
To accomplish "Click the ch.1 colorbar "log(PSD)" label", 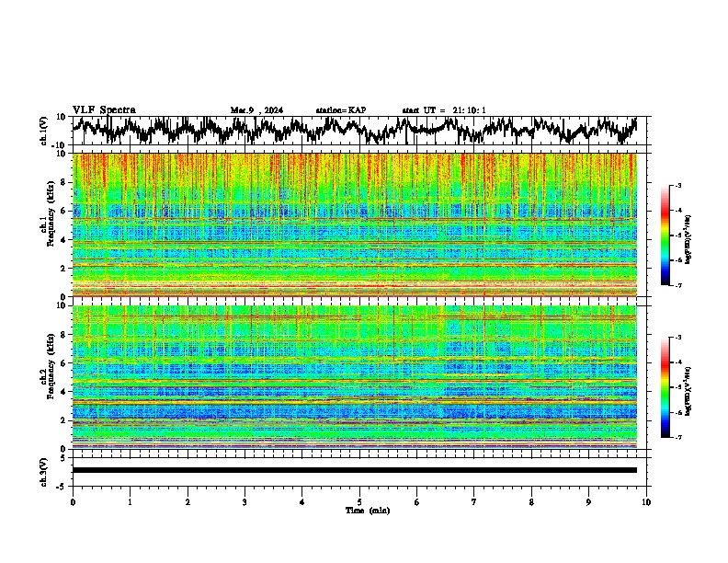I will click(688, 240).
